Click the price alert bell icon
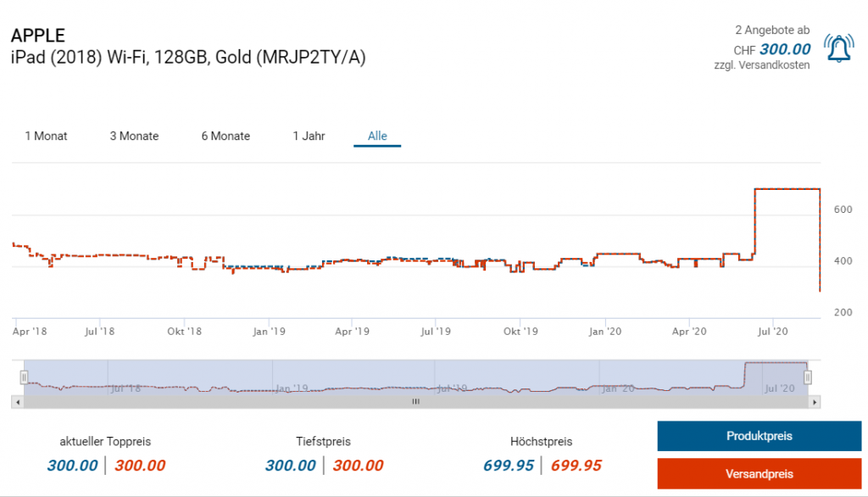Screen dimensions: 868x497 838,49
